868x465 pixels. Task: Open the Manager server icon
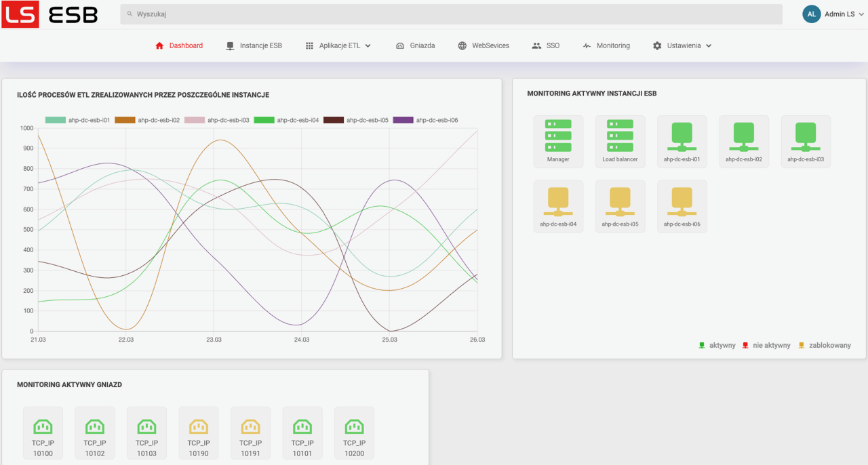point(558,141)
